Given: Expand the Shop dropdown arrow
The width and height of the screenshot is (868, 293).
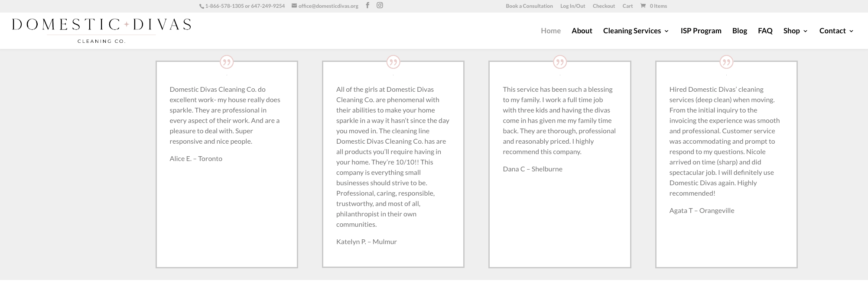Looking at the screenshot, I should [x=805, y=31].
